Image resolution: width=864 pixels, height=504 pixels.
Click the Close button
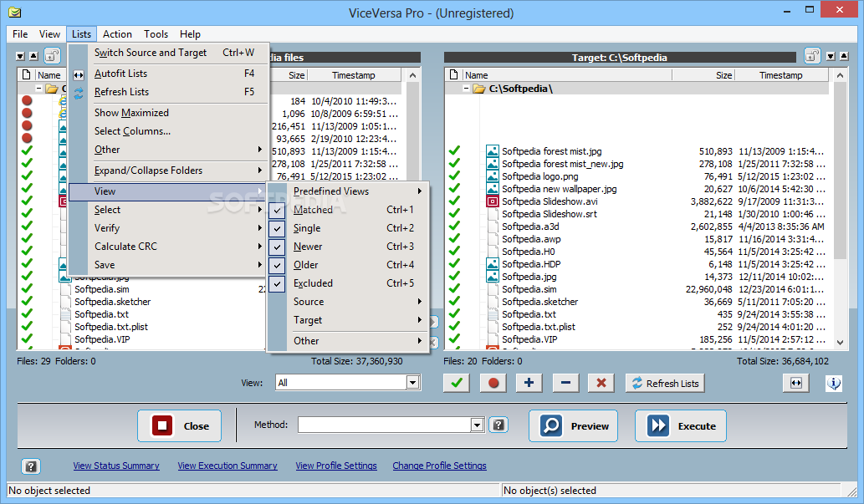click(x=179, y=425)
